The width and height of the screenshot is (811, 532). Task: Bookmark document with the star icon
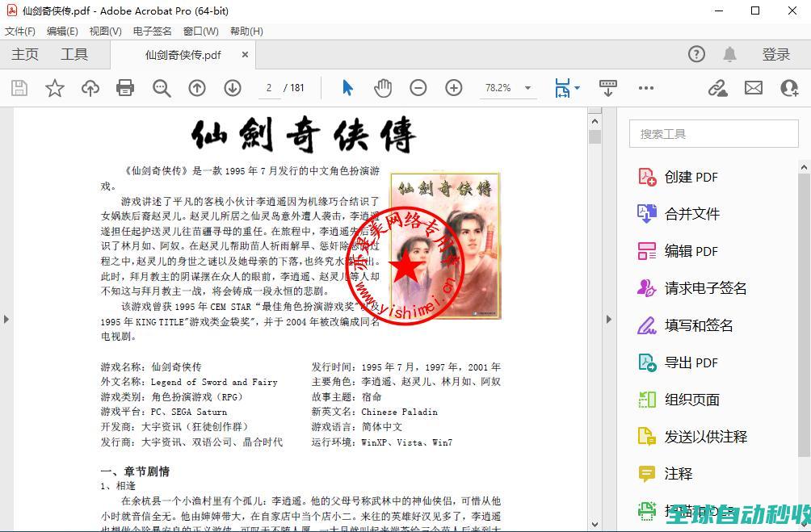pyautogui.click(x=55, y=88)
